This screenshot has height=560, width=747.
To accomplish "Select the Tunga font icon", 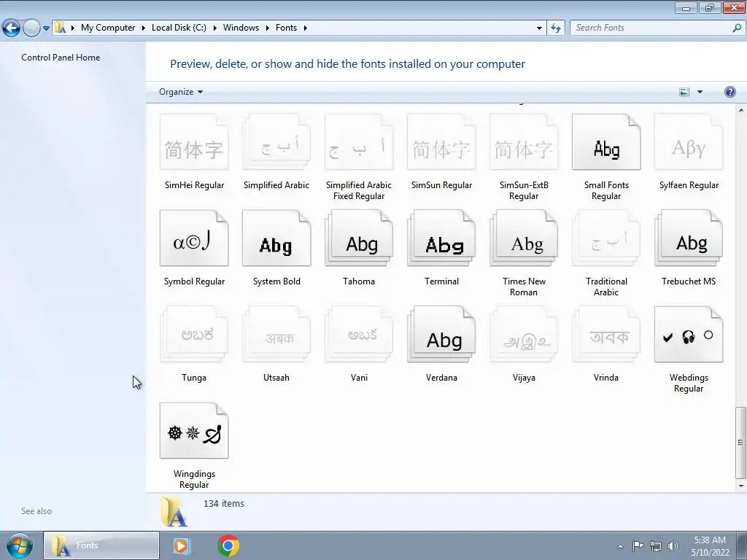I will pyautogui.click(x=194, y=334).
